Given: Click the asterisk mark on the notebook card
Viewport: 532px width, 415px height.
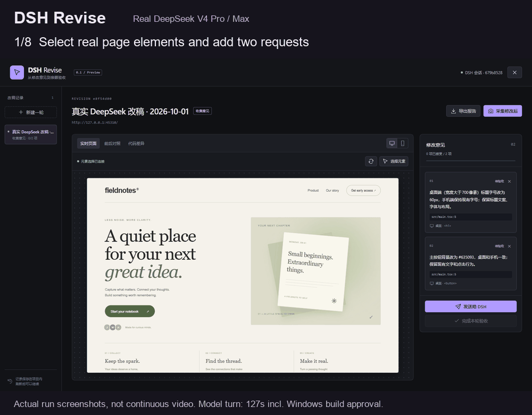Looking at the screenshot, I should (334, 301).
